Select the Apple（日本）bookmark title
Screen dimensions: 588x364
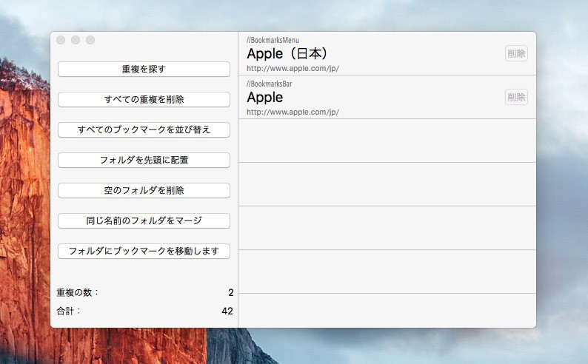click(x=287, y=54)
